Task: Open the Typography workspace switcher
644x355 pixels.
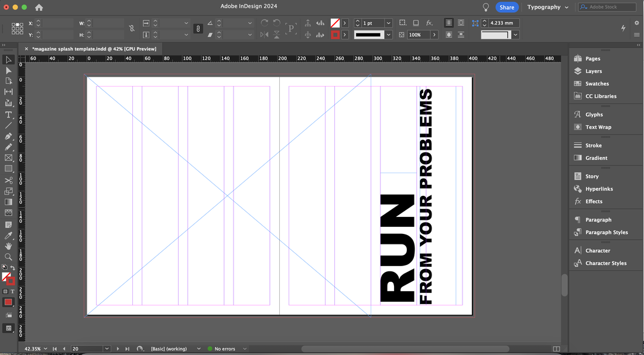Action: (548, 7)
